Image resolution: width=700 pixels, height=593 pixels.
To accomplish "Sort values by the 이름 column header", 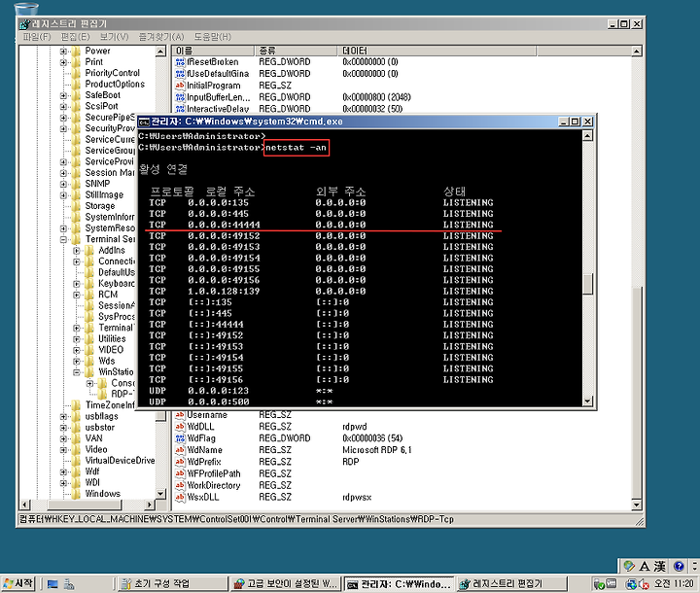I will 213,51.
